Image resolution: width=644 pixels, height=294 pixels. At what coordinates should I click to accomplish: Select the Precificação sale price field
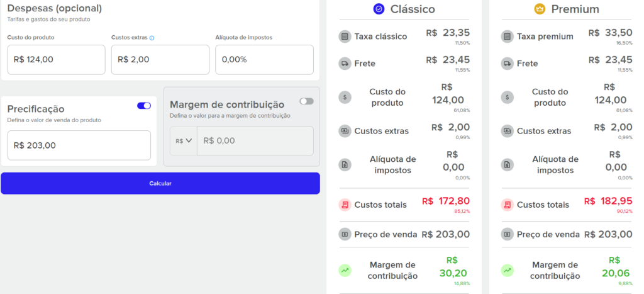click(79, 145)
